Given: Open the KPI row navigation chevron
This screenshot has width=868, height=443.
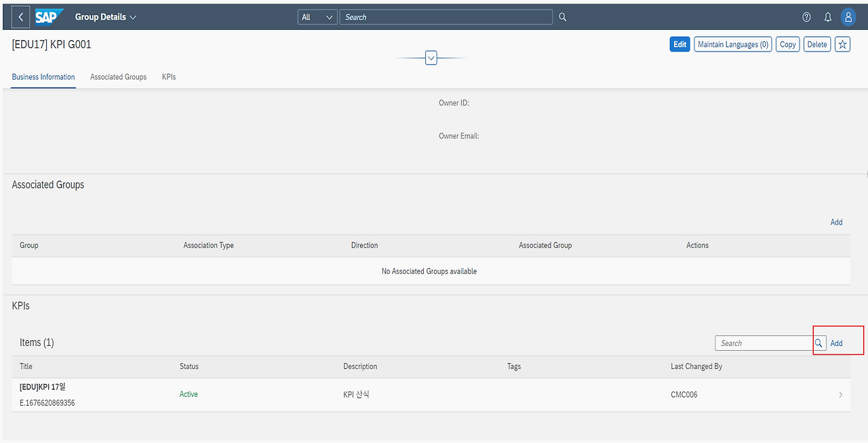Looking at the screenshot, I should point(840,394).
